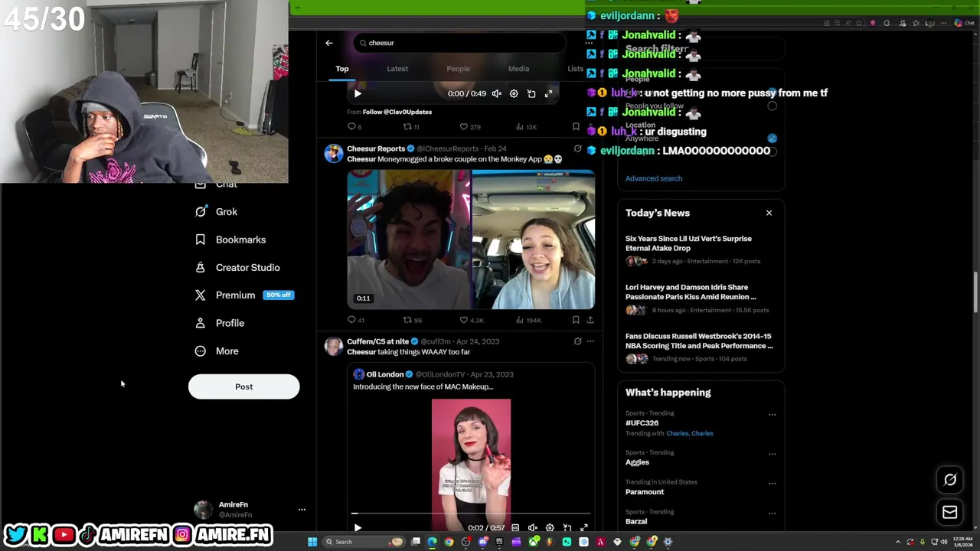Viewport: 980px width, 551px height.
Task: Open Cuffem/C5 at nite profile avatar
Action: [334, 346]
